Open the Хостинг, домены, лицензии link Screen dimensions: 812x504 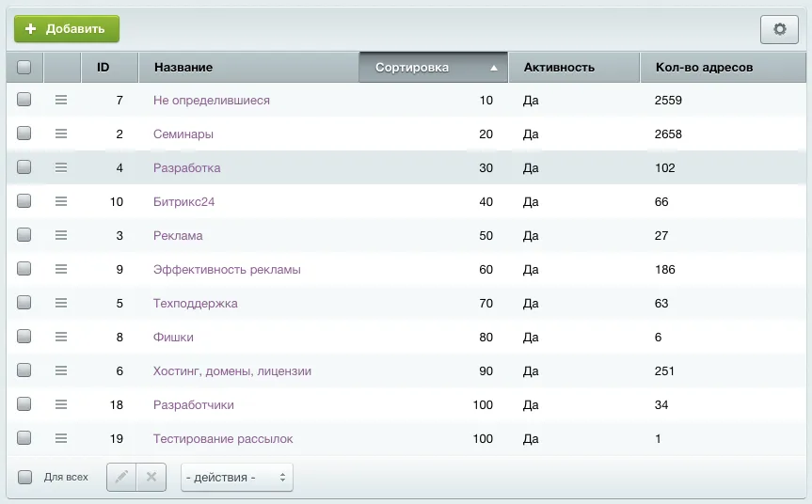(x=231, y=370)
